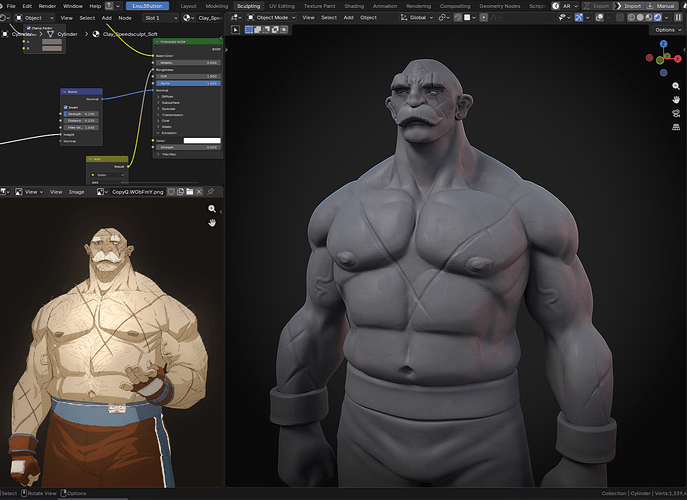Click the blue Emu3Button in the top bar

click(x=147, y=6)
